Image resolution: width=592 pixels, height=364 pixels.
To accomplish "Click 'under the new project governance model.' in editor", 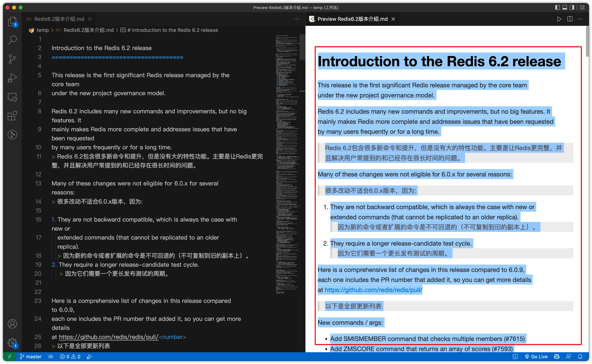I will point(108,93).
